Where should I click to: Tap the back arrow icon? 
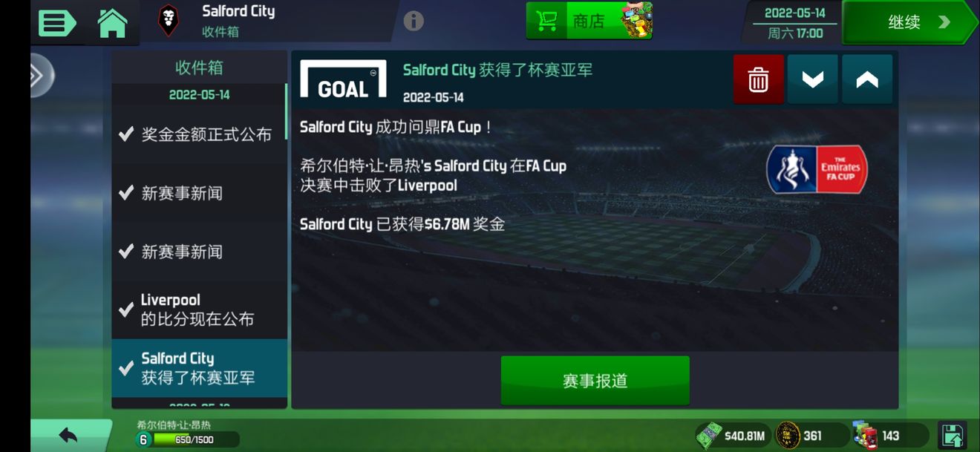(x=68, y=436)
